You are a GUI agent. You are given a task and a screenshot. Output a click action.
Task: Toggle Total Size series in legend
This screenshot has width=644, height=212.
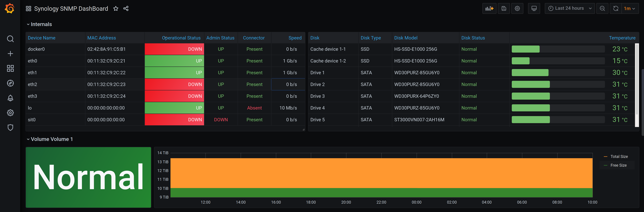[x=619, y=156]
